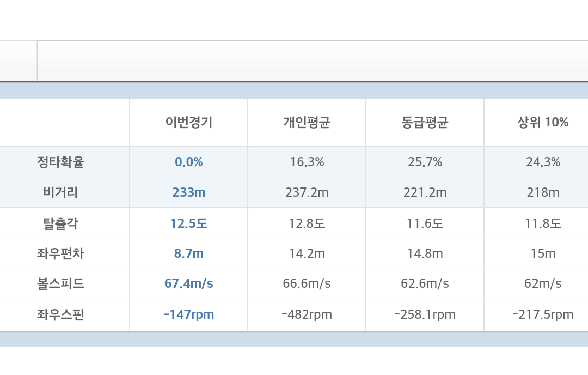Image resolution: width=588 pixels, height=375 pixels.
Task: Click the 정타확율 row label
Action: point(60,162)
